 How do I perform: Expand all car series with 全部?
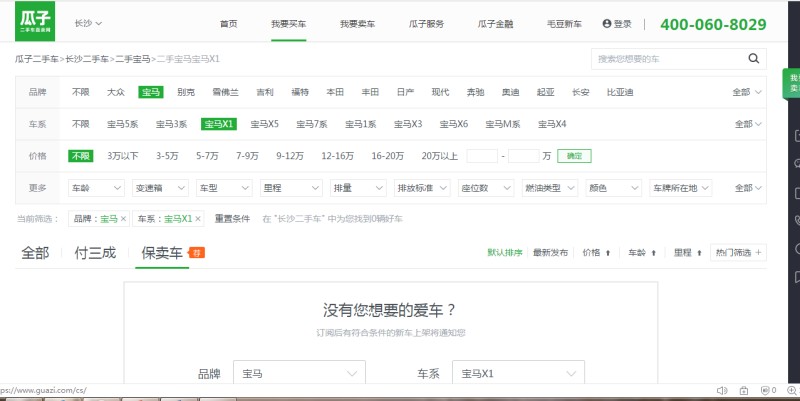[748, 124]
